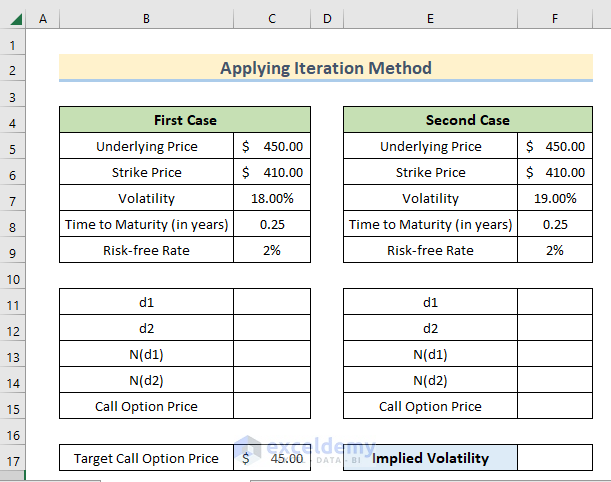Select Second Case Risk-free Rate 2% cell

point(555,250)
